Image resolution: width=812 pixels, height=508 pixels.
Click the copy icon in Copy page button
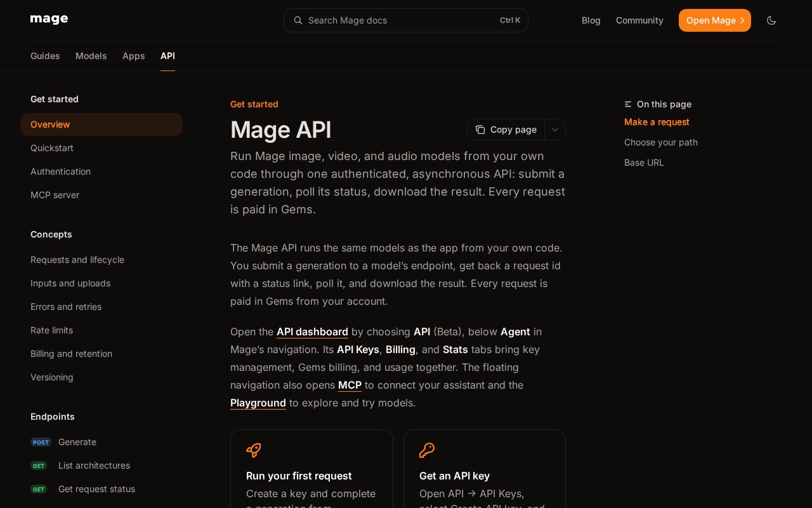tap(480, 130)
